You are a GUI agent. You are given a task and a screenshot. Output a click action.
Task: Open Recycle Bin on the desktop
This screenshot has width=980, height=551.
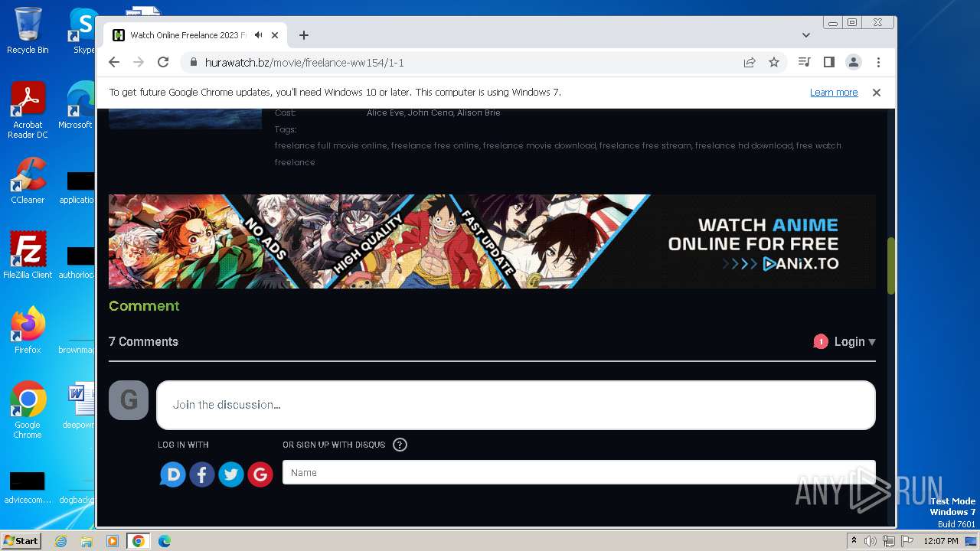[28, 31]
